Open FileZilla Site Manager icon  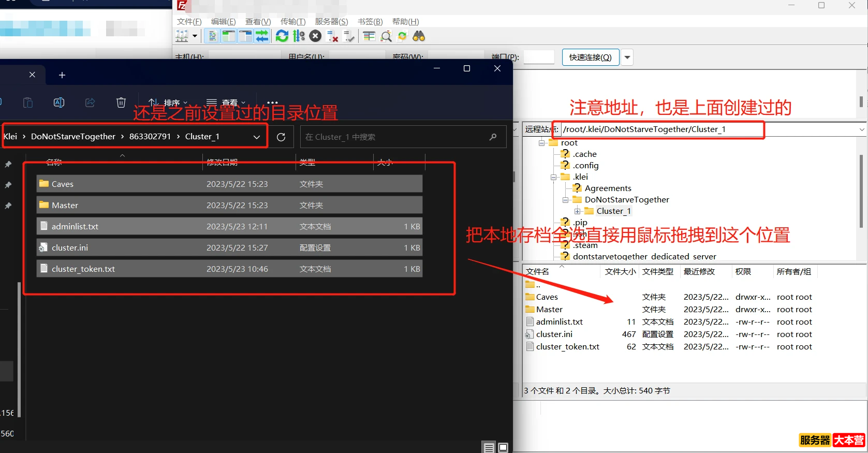[182, 36]
